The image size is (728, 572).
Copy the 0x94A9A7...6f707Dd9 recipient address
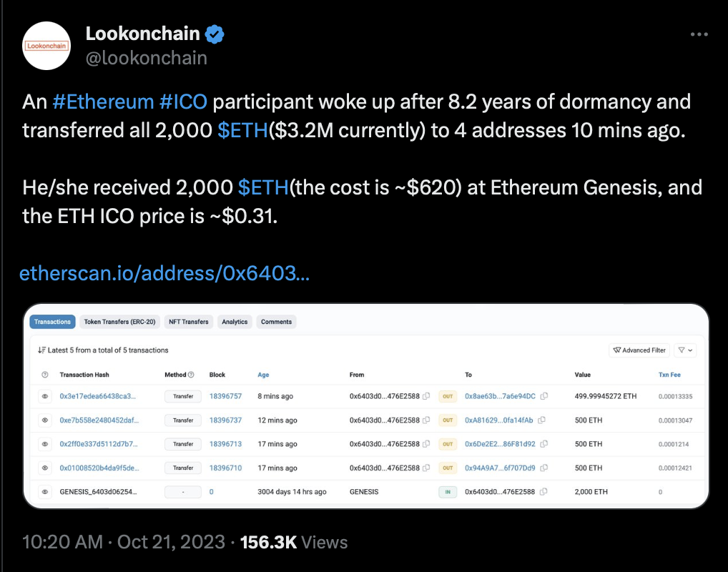coord(544,468)
